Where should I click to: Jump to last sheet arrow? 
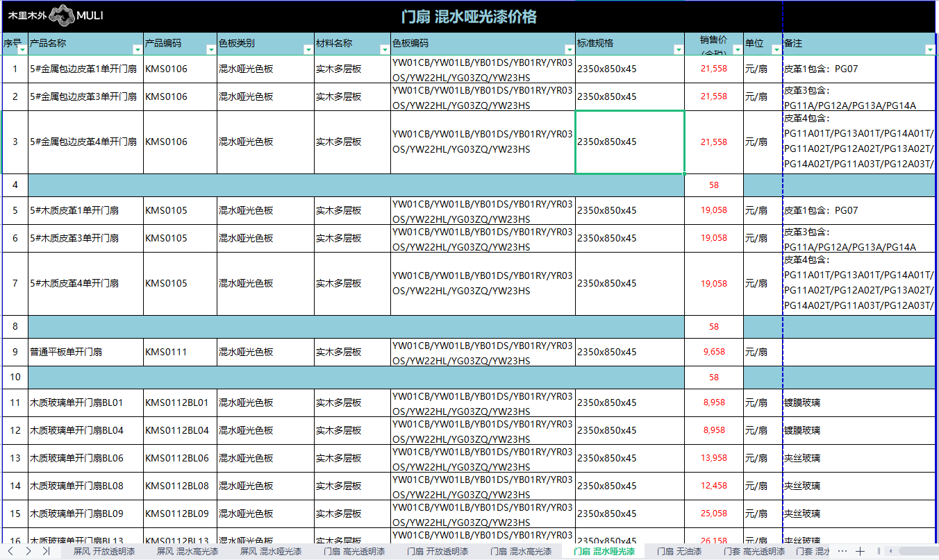coord(46,551)
